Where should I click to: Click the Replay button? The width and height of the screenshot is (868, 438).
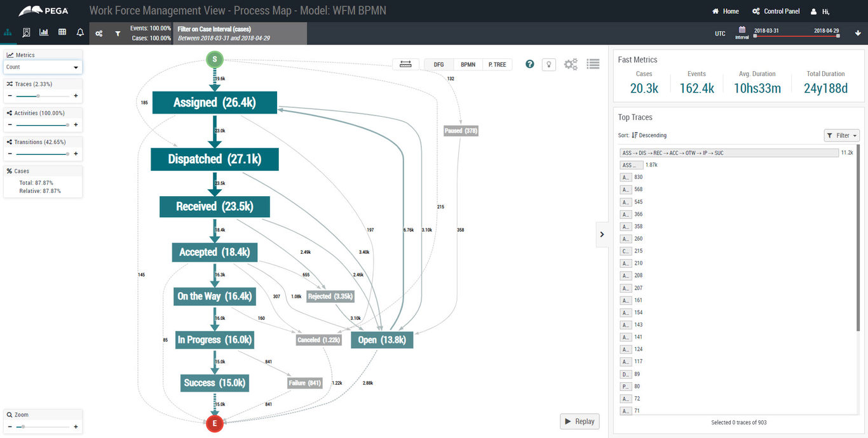click(579, 421)
